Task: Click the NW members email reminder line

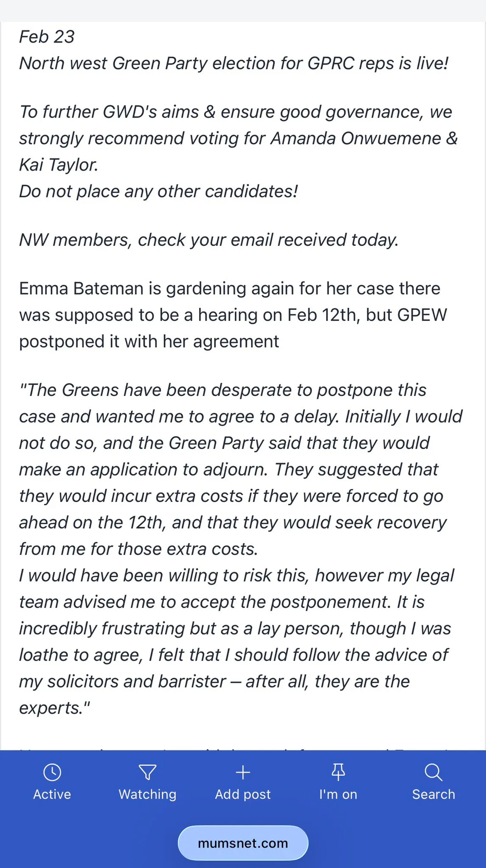Action: [209, 240]
